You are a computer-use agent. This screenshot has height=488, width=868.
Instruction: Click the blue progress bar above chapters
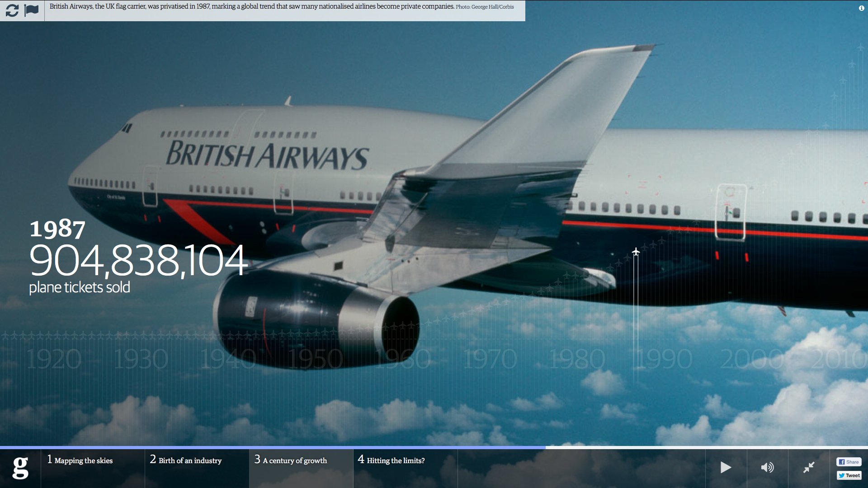(273, 447)
